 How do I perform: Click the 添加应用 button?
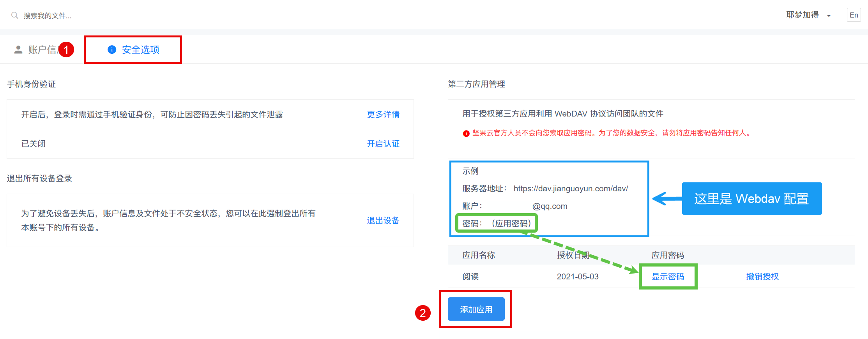point(476,309)
